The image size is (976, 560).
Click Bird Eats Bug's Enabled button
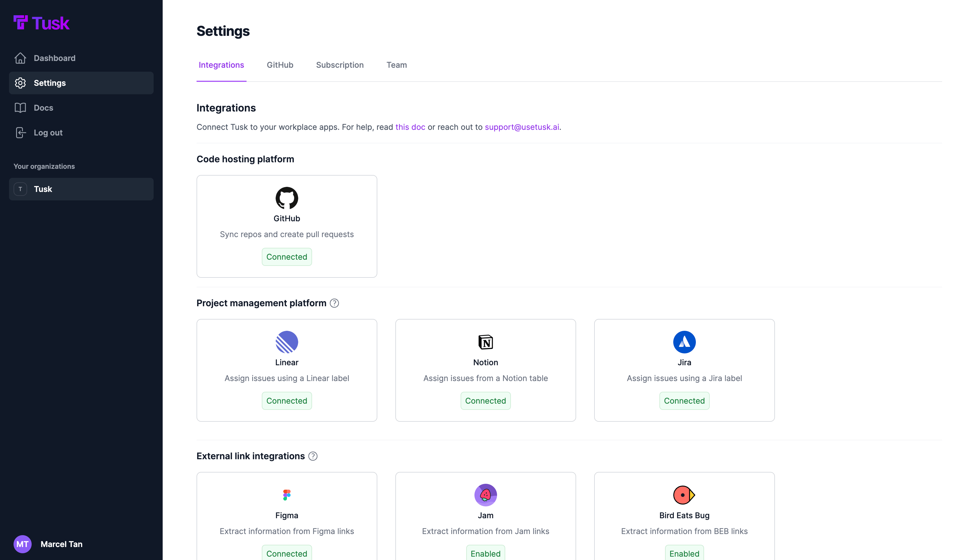(x=684, y=553)
